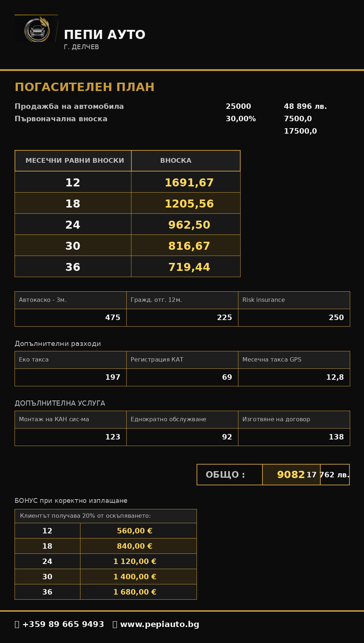Click the Еко такса value 197
Viewport: 364px width, 643px height.
pos(113,377)
